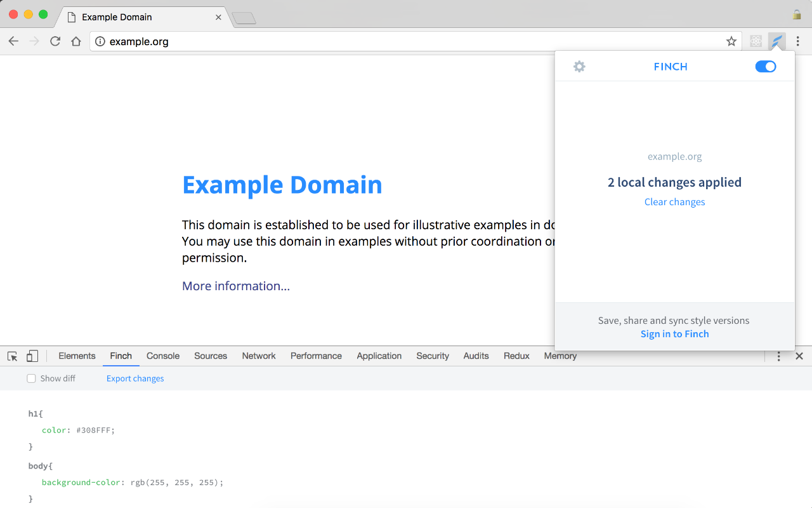812x508 pixels.
Task: Click the '2 local changes applied' text
Action: (674, 182)
